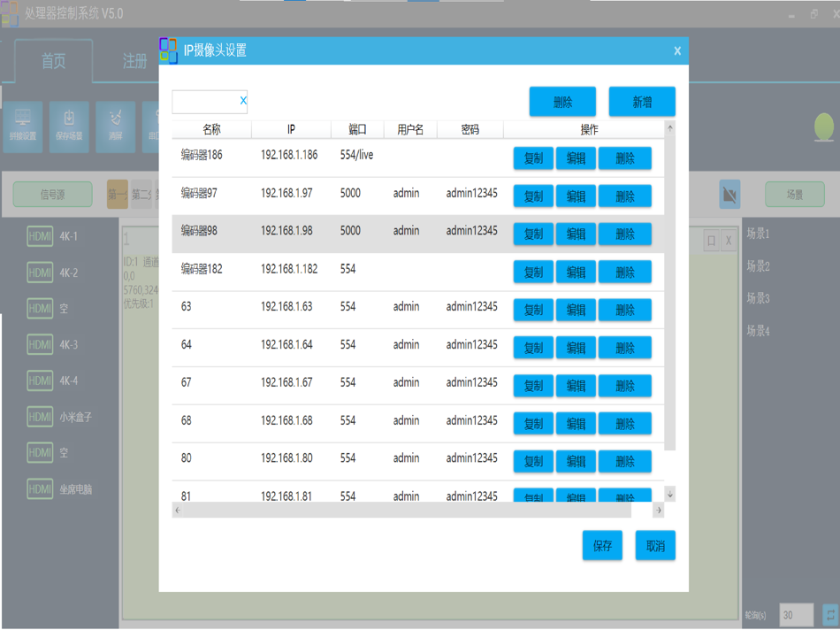
Task: Copy the 编码器98 entry
Action: pyautogui.click(x=533, y=234)
